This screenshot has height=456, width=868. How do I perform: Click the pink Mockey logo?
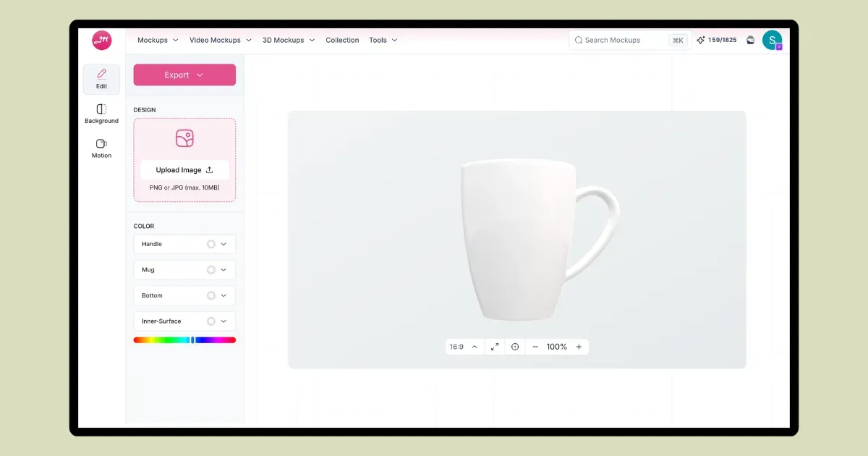(102, 41)
